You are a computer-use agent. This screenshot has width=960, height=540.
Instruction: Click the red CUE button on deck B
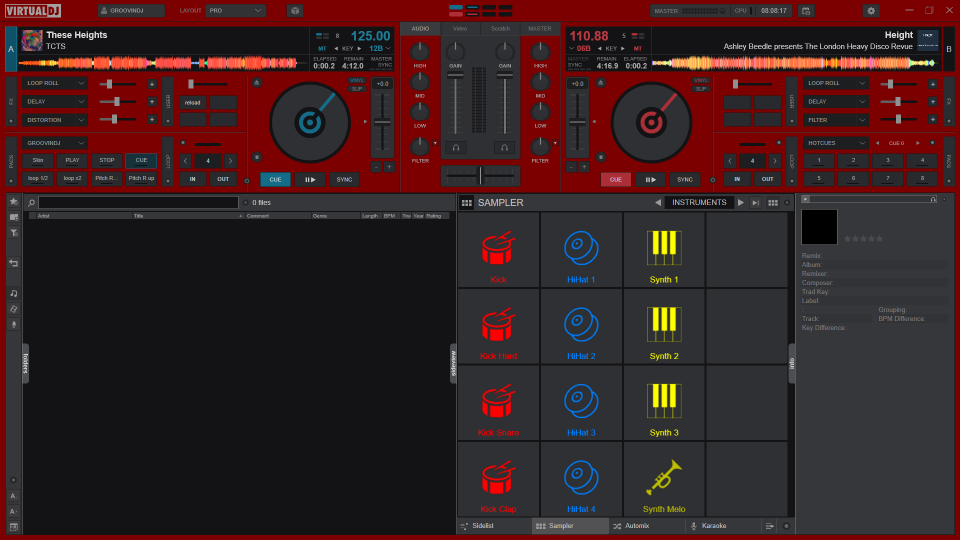pyautogui.click(x=615, y=179)
